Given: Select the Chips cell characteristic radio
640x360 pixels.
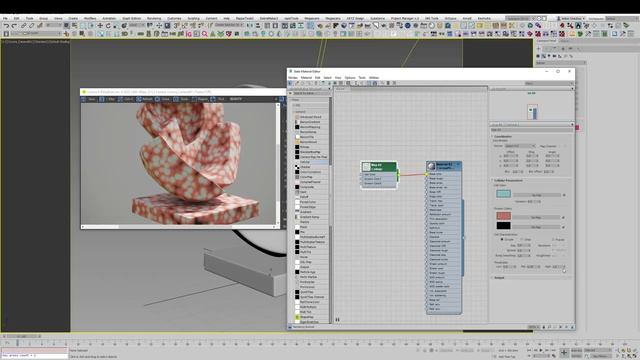Looking at the screenshot, I should (x=522, y=240).
